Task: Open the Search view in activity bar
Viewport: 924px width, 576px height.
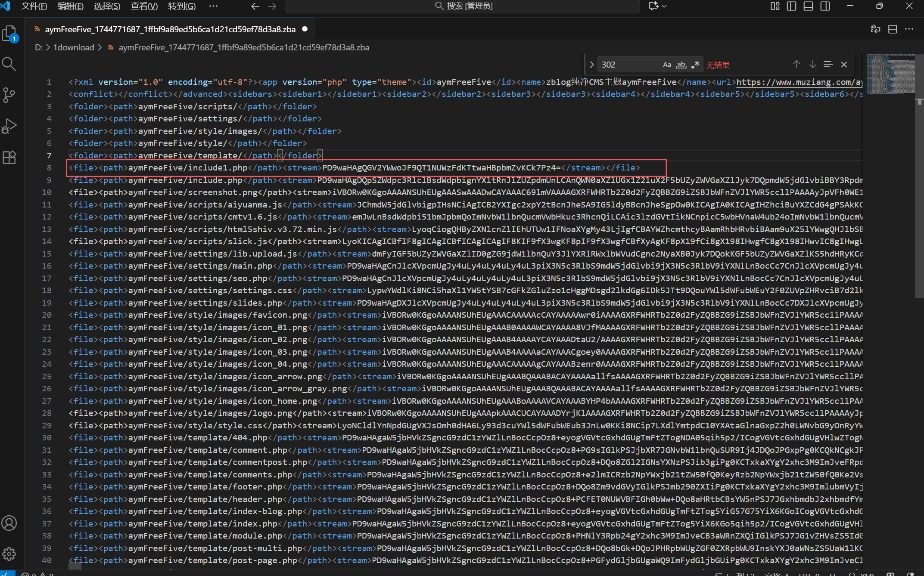Action: click(x=9, y=65)
